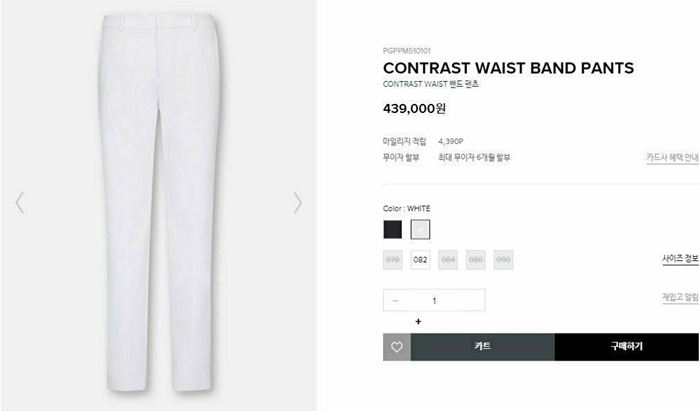Buy now with 구매하기 button

point(627,347)
